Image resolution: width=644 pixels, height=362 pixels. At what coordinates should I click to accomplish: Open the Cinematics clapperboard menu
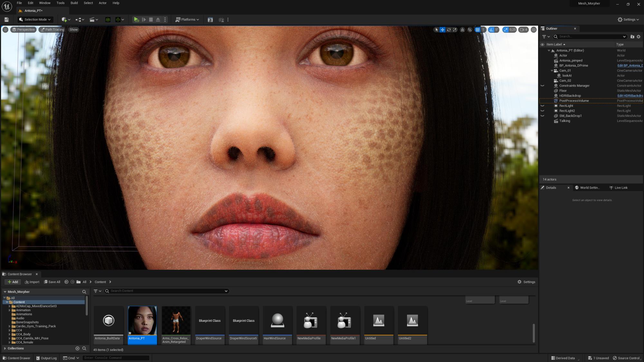point(94,20)
